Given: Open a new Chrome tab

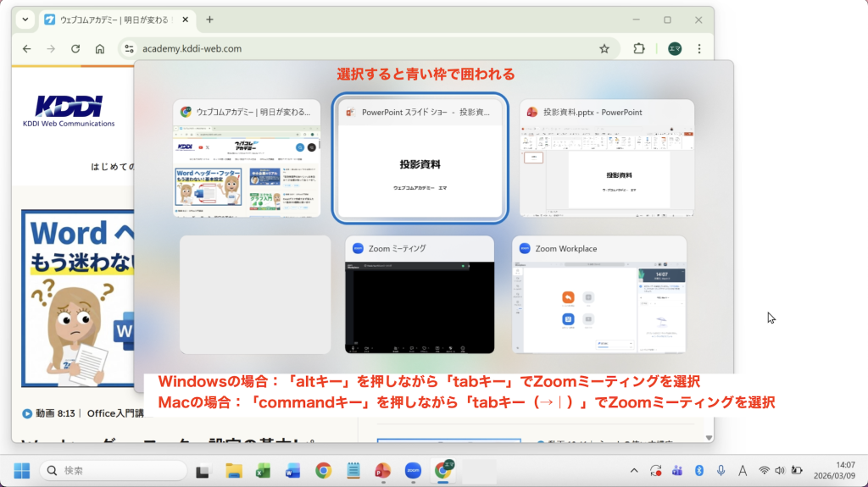Looking at the screenshot, I should (209, 19).
